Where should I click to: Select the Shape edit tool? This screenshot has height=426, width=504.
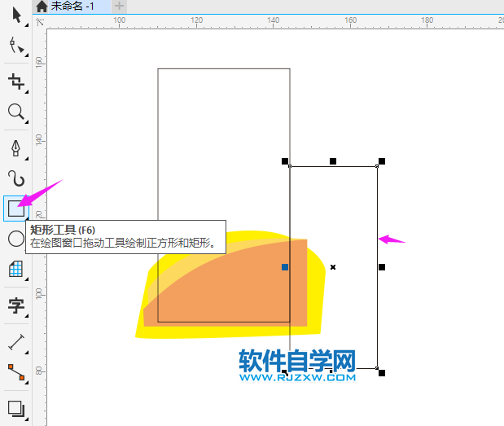click(16, 45)
